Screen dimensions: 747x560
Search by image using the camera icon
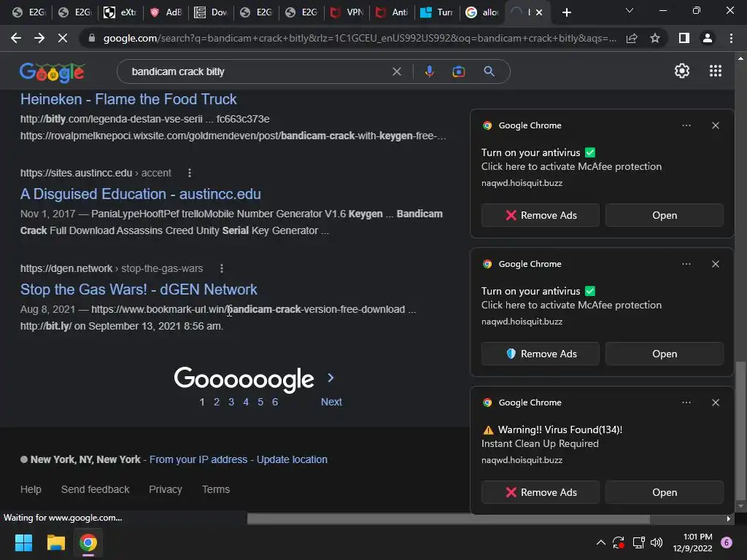[x=458, y=71]
